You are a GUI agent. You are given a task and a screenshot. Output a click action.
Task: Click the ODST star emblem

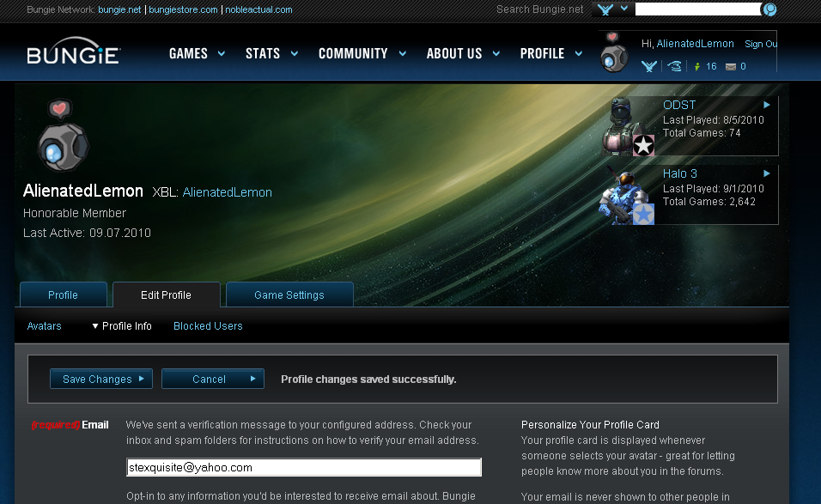tap(643, 145)
